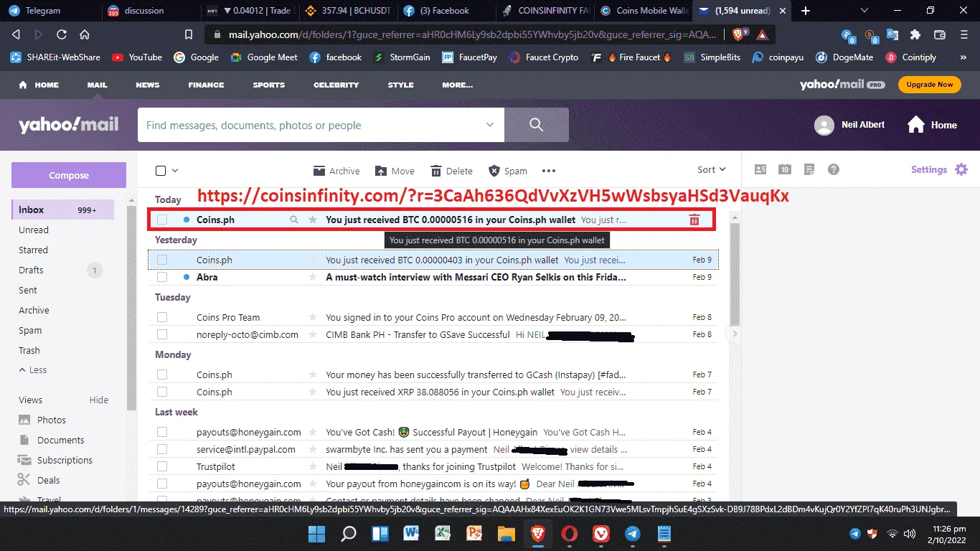Open Microsoft Word from taskbar

pos(411,534)
